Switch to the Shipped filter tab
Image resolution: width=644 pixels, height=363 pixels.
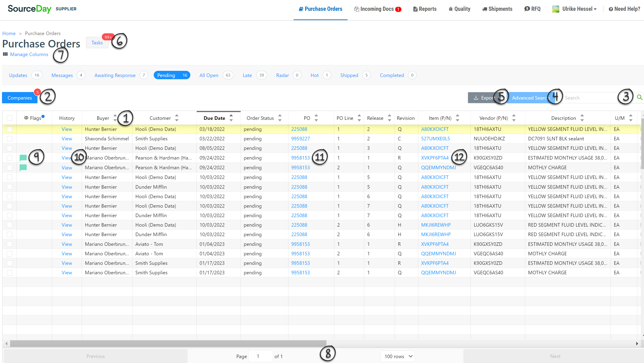pos(355,75)
